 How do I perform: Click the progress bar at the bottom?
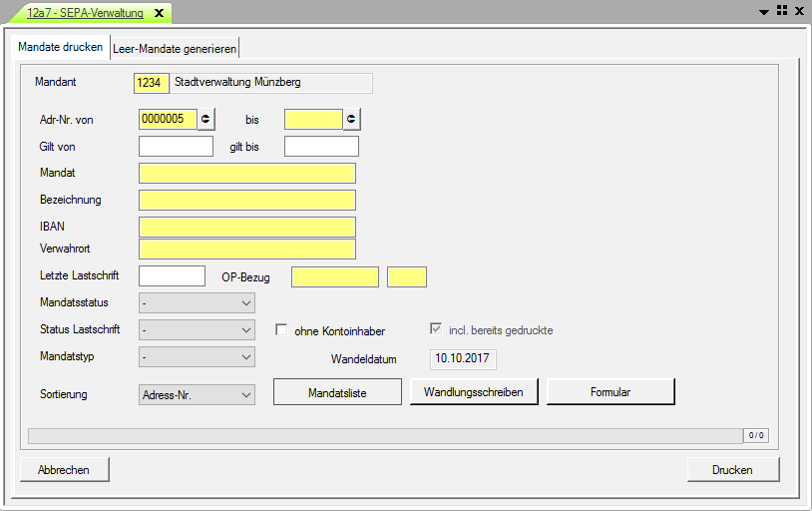[384, 436]
